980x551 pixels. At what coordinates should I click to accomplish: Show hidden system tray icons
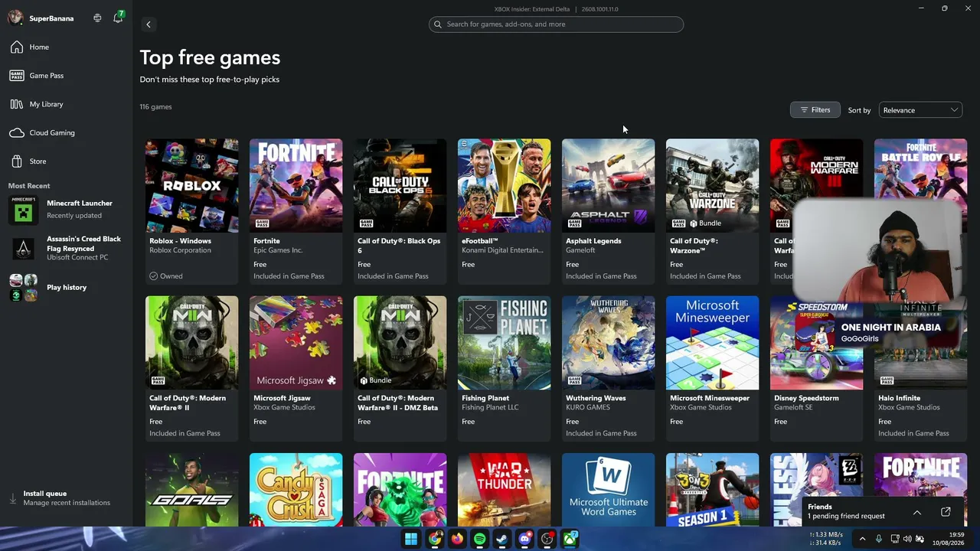pos(863,539)
